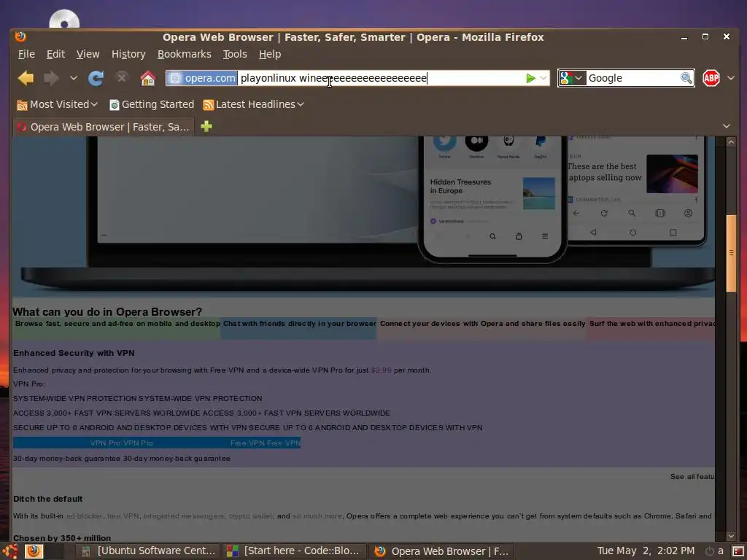Expand the Latest Headlines feed dropdown

[x=253, y=104]
